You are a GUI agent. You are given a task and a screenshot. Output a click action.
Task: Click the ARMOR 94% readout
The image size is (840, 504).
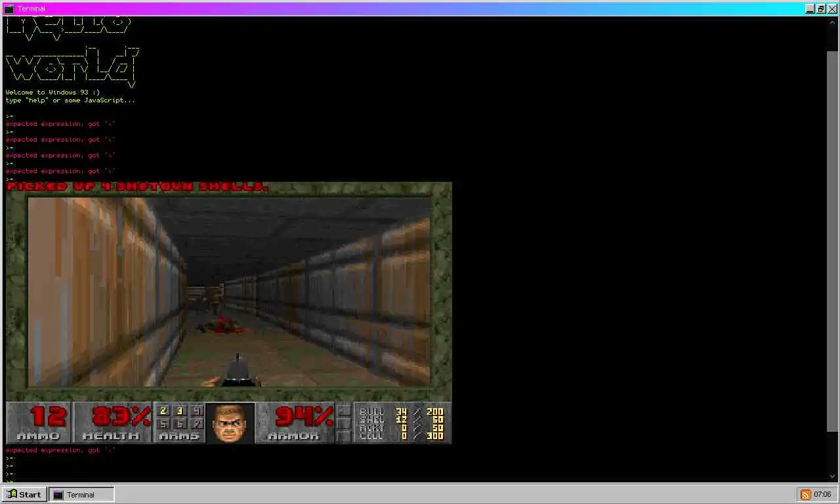point(295,423)
